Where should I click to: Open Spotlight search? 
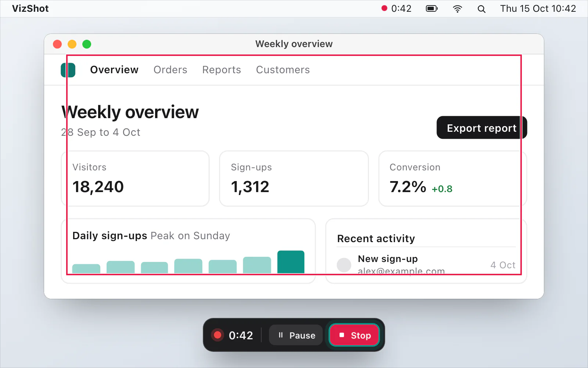point(481,9)
